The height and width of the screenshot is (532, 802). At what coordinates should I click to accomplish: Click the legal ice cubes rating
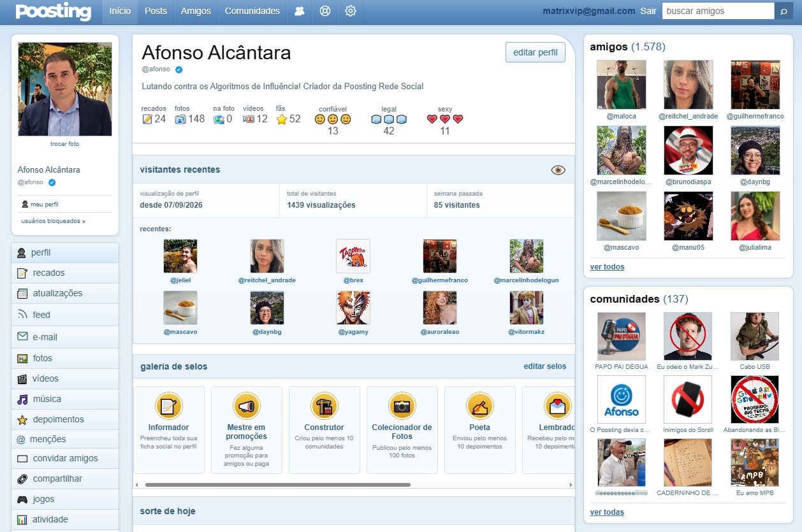click(x=389, y=119)
